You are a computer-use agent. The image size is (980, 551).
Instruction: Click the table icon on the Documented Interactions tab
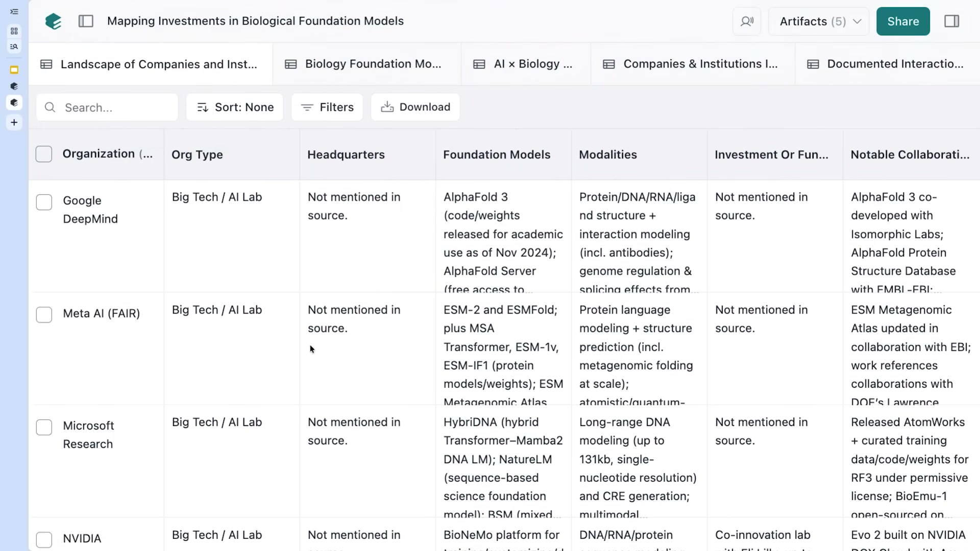pos(813,64)
